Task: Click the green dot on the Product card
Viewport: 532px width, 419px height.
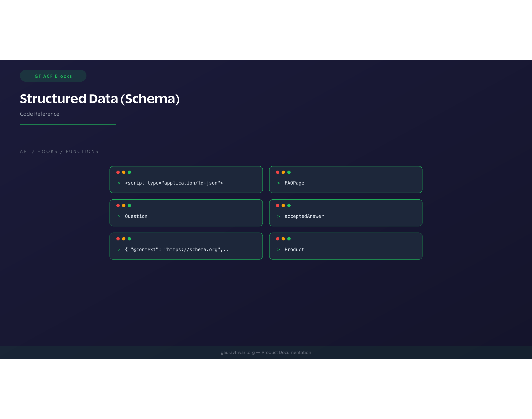Action: click(x=289, y=239)
